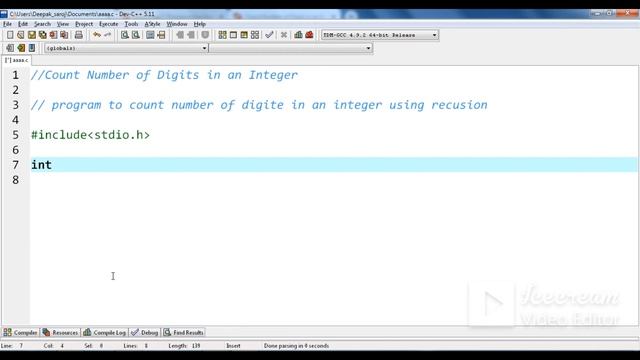Open the Project menu
The height and width of the screenshot is (360, 640).
coord(84,24)
